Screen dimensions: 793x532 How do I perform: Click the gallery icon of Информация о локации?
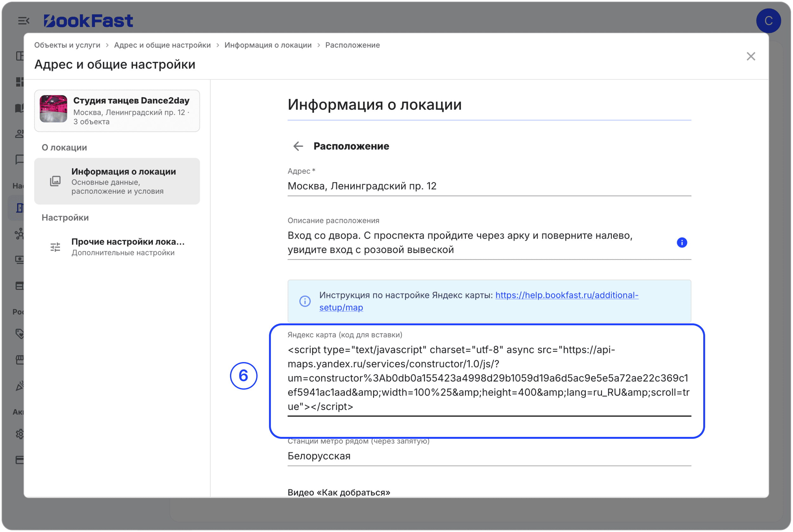pos(55,181)
